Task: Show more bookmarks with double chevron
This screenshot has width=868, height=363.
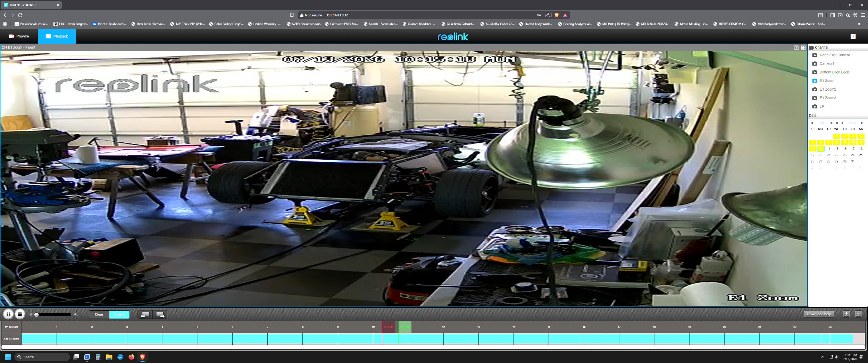Action: (x=859, y=24)
